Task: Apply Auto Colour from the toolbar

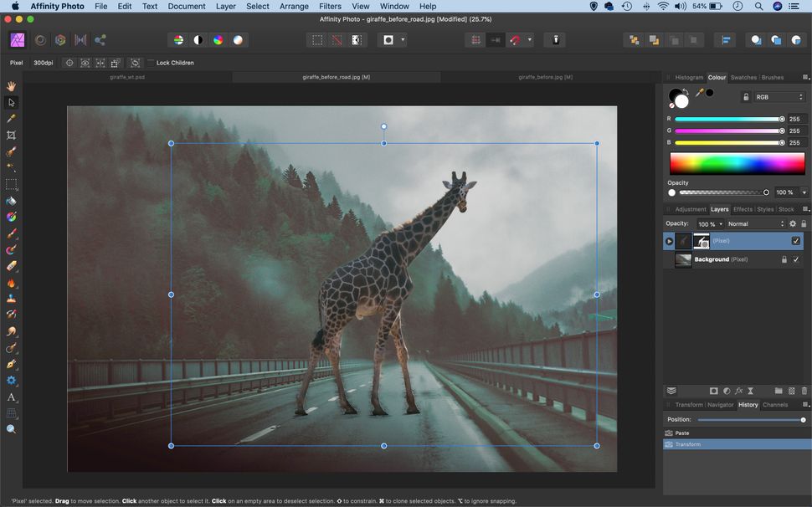Action: (218, 39)
